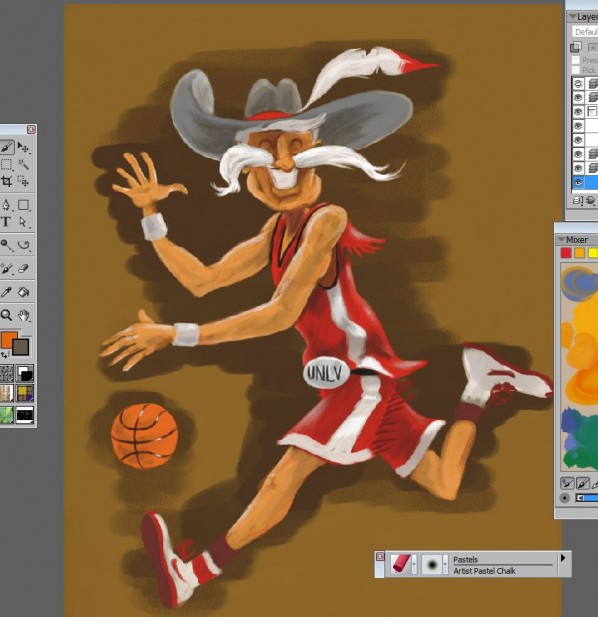The height and width of the screenshot is (617, 598).
Task: Select the Selection Adjuster tool
Action: [x=24, y=181]
